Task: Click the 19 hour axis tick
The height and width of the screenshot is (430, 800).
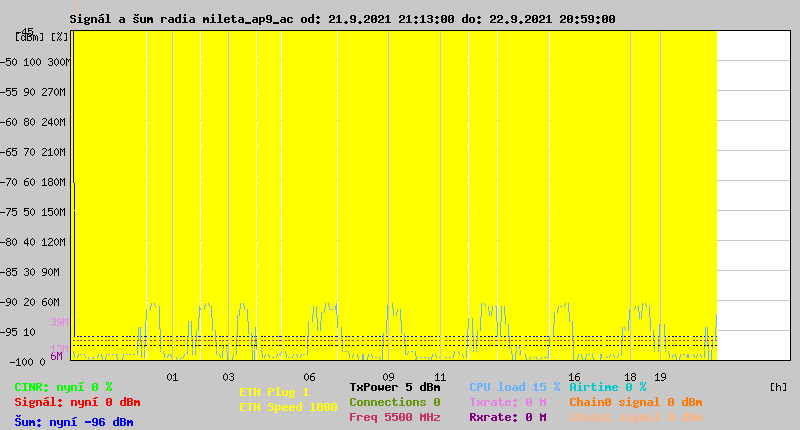Action: tap(660, 377)
